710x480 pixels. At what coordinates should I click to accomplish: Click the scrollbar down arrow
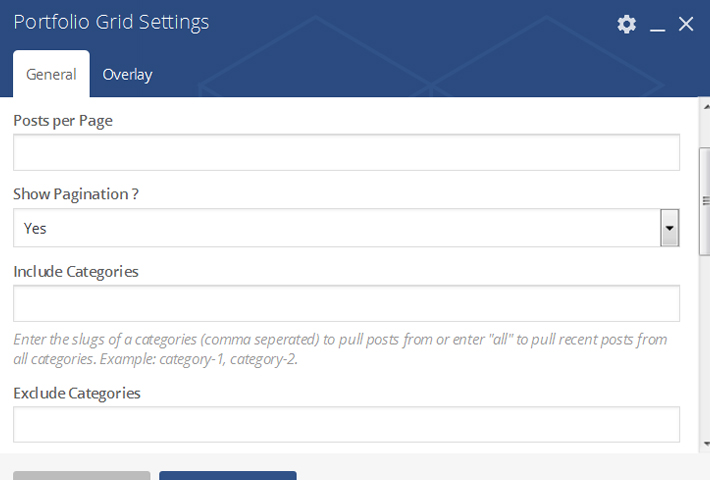(x=706, y=444)
